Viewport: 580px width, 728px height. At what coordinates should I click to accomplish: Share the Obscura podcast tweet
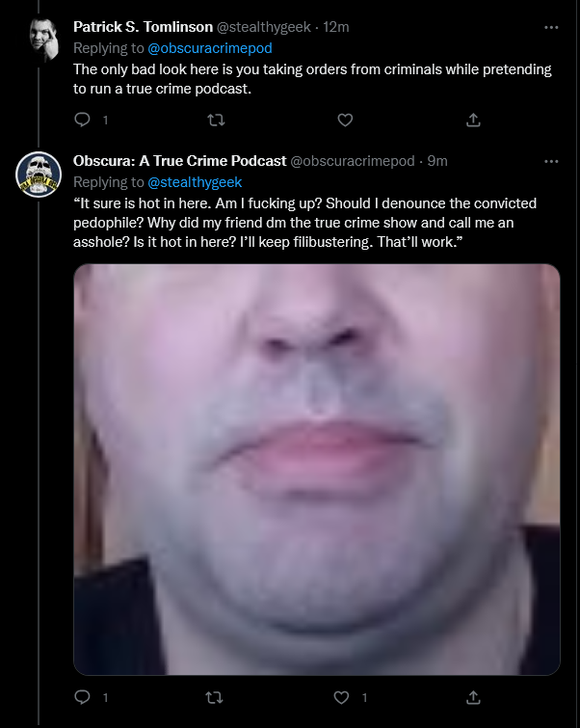473,697
